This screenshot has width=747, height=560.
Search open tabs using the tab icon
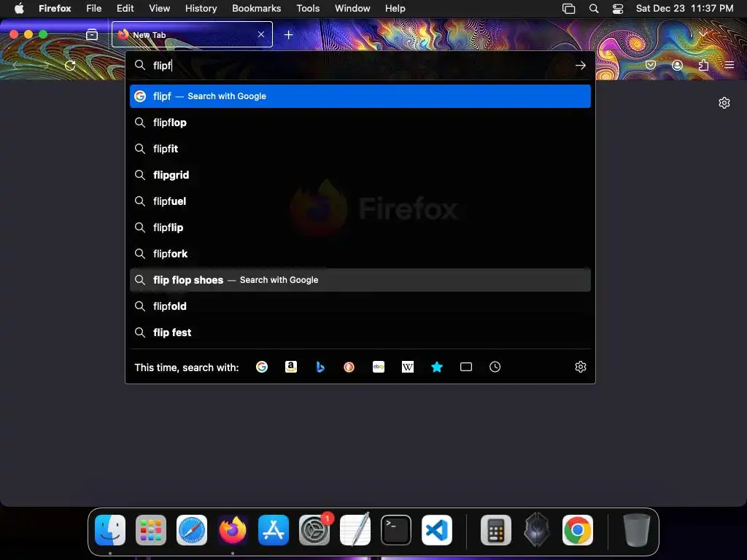[x=466, y=367]
